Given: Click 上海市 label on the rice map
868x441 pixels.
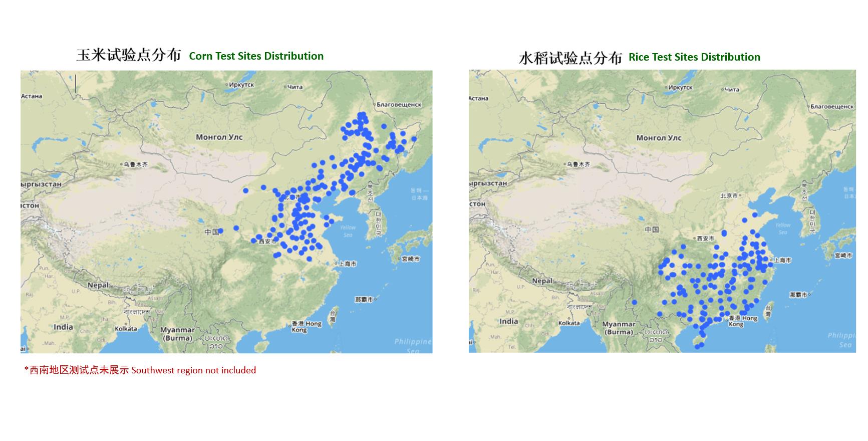Looking at the screenshot, I should [x=782, y=260].
